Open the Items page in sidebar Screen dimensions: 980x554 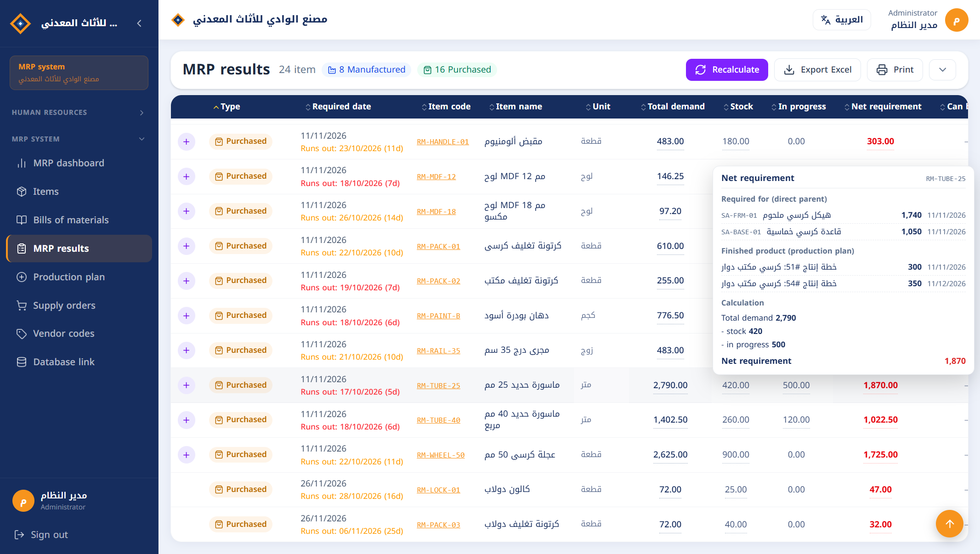click(x=79, y=192)
